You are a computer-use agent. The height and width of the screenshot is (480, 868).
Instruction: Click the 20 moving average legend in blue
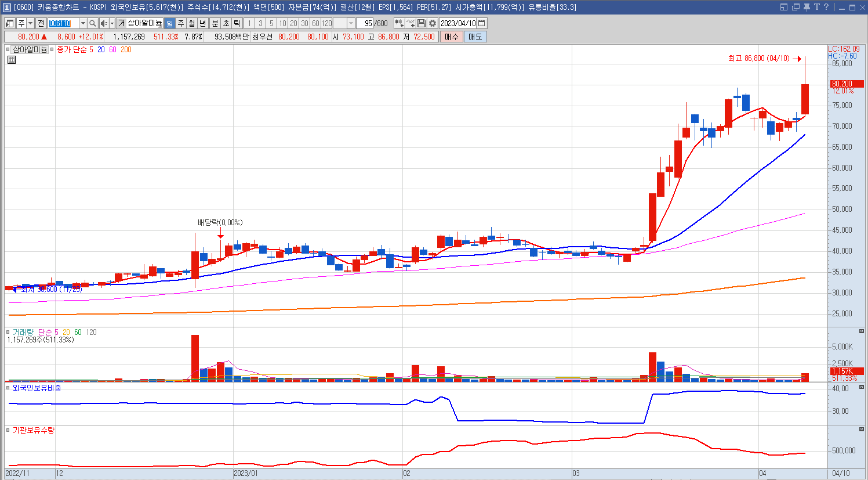point(101,50)
